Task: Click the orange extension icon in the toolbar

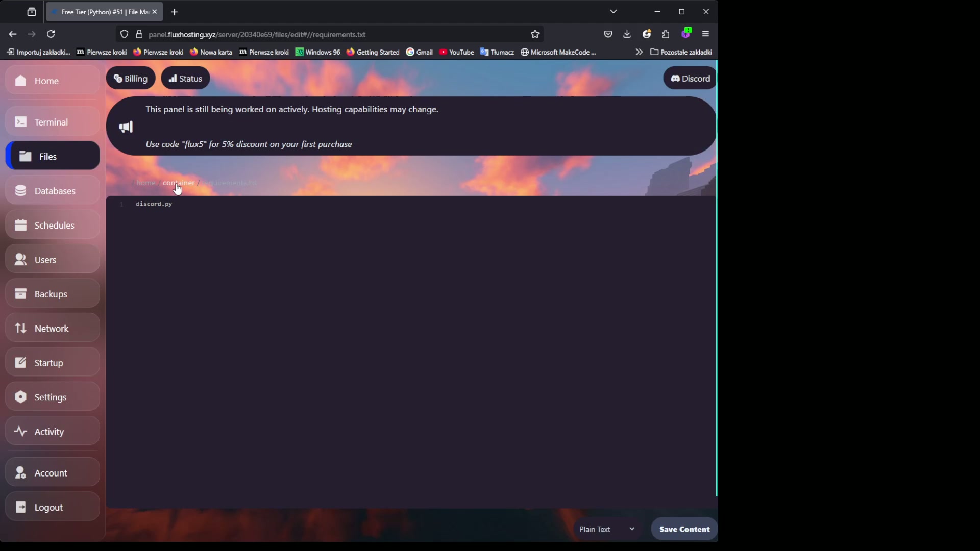Action: (x=647, y=34)
